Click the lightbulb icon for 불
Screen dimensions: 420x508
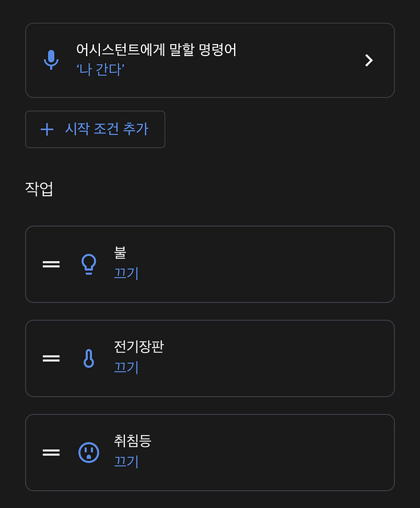point(89,264)
